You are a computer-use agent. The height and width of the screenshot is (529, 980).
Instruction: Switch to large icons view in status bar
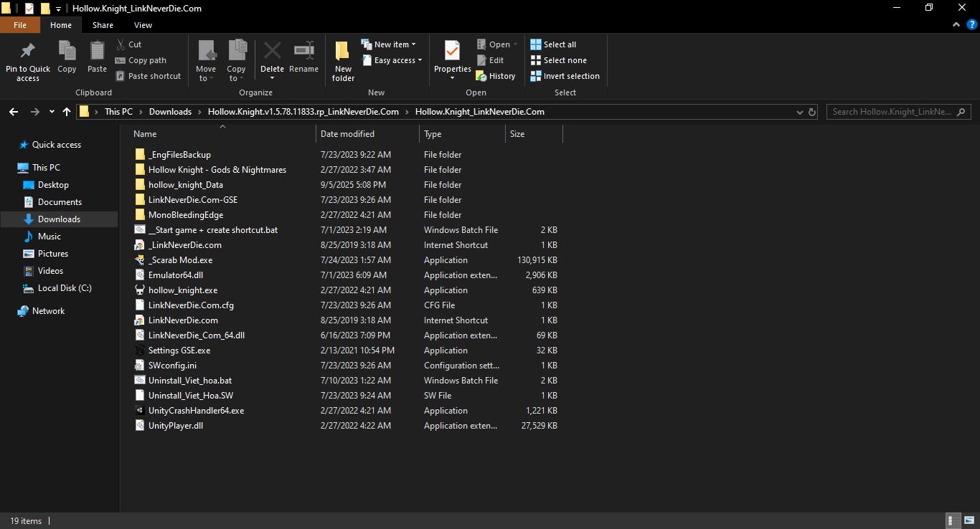969,521
